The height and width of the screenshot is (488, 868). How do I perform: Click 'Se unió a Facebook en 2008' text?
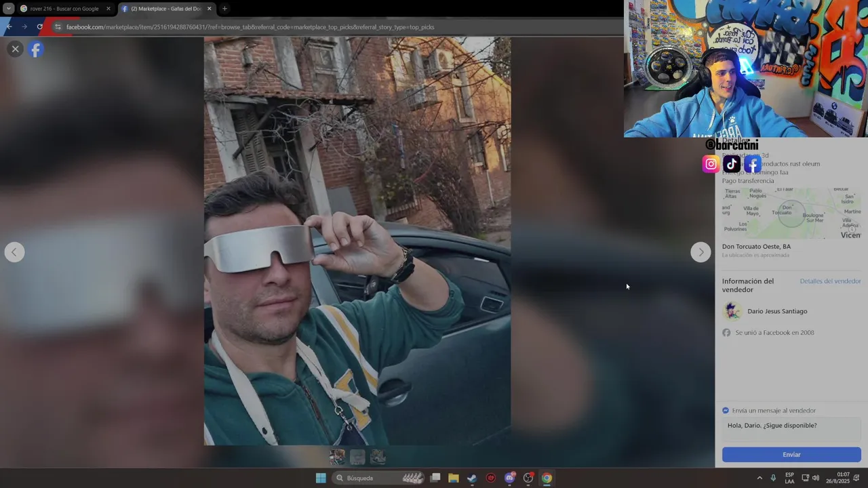pos(774,333)
